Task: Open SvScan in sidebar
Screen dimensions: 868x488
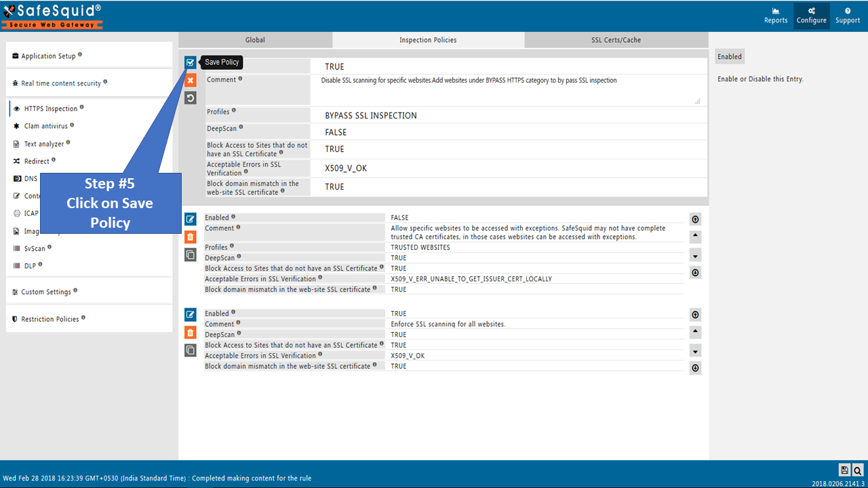Action: pos(34,249)
